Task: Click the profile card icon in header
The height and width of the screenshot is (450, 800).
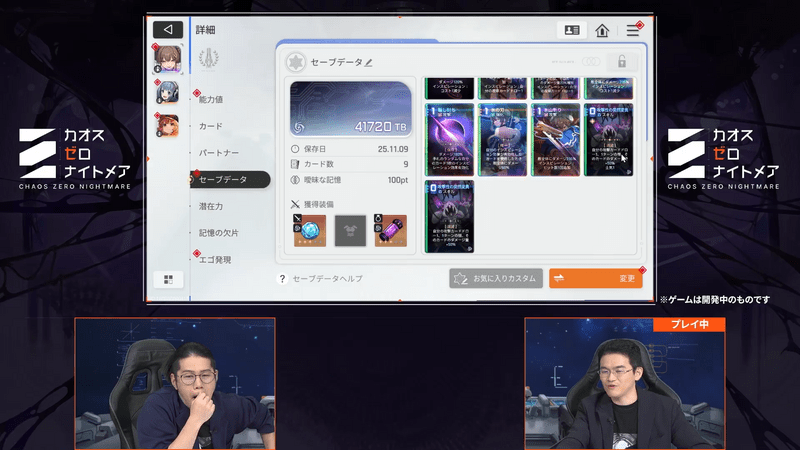Action: (572, 30)
